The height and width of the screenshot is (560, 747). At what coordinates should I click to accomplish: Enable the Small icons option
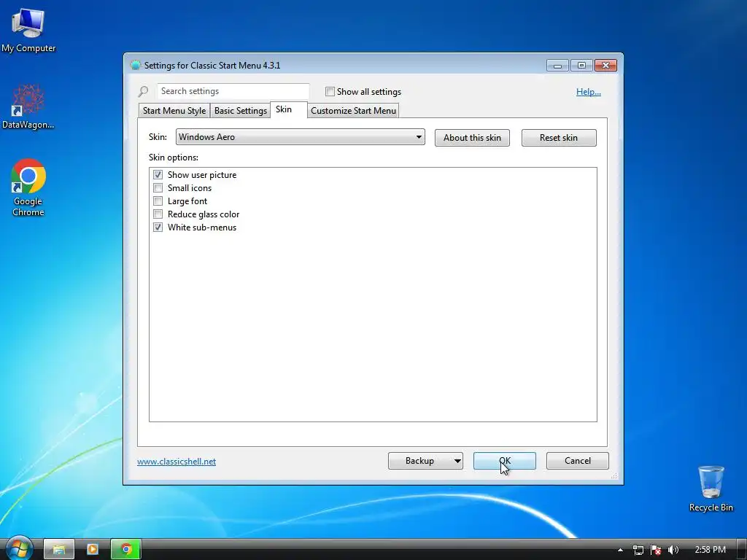pos(158,188)
